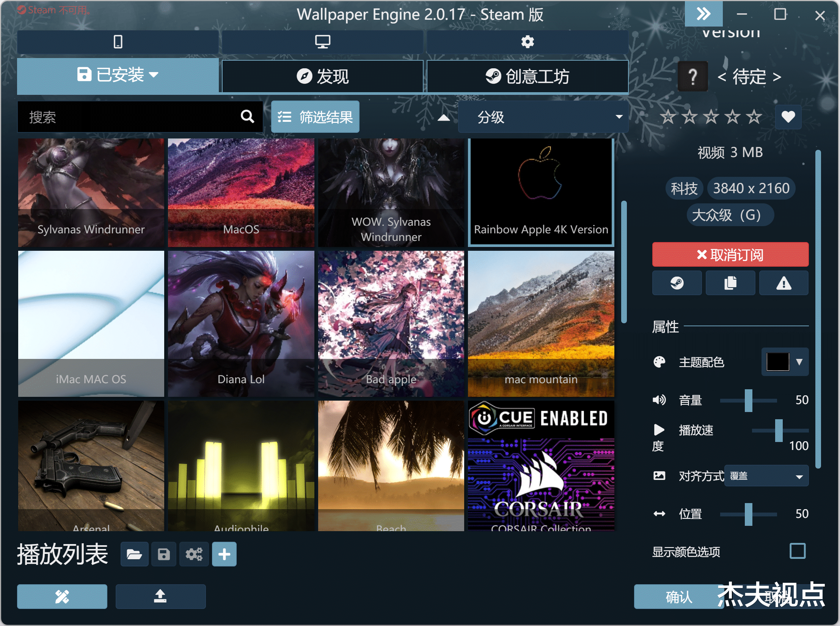Screen dimensions: 840x626
Task: Expand the 已安装 dropdown arrow
Action: [x=154, y=75]
